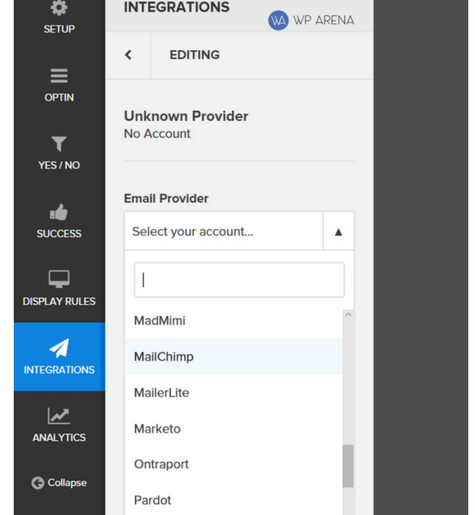Open Display Rules monitor icon
The width and height of the screenshot is (475, 515).
59,279
